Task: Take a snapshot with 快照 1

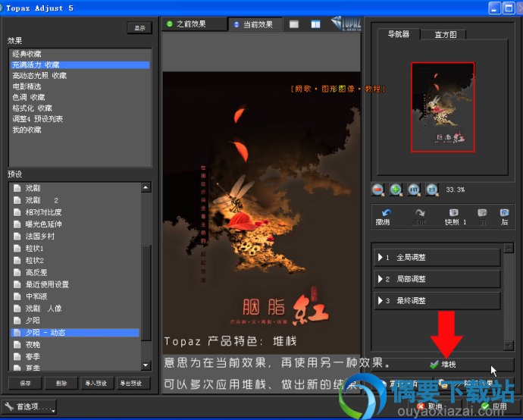Action: 455,217
